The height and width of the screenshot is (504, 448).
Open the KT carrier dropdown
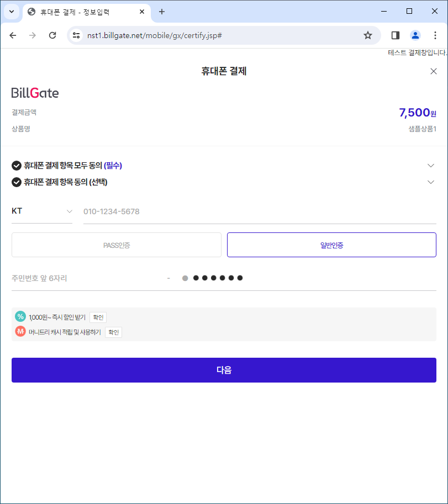tap(42, 211)
